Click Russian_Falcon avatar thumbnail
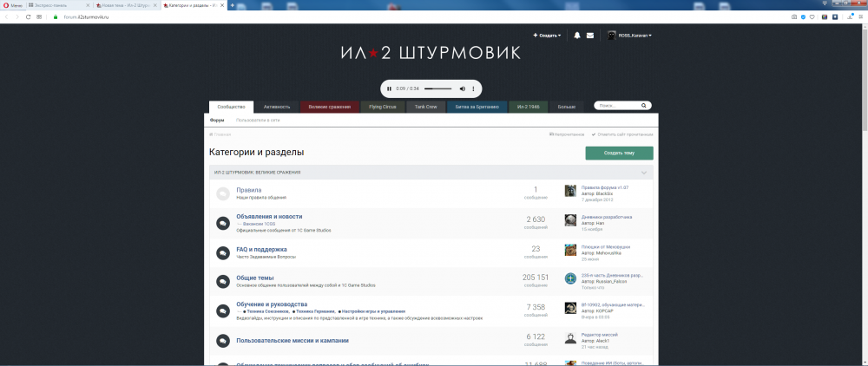 click(570, 278)
